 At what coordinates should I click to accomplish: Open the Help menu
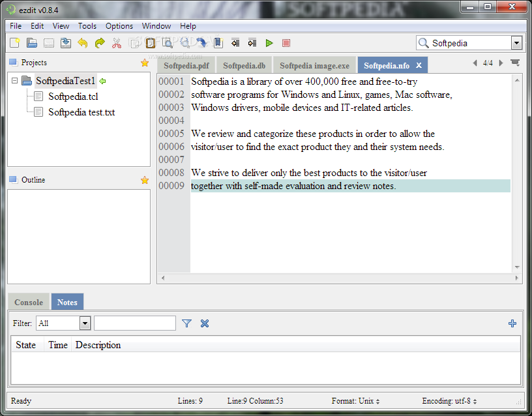click(x=188, y=26)
